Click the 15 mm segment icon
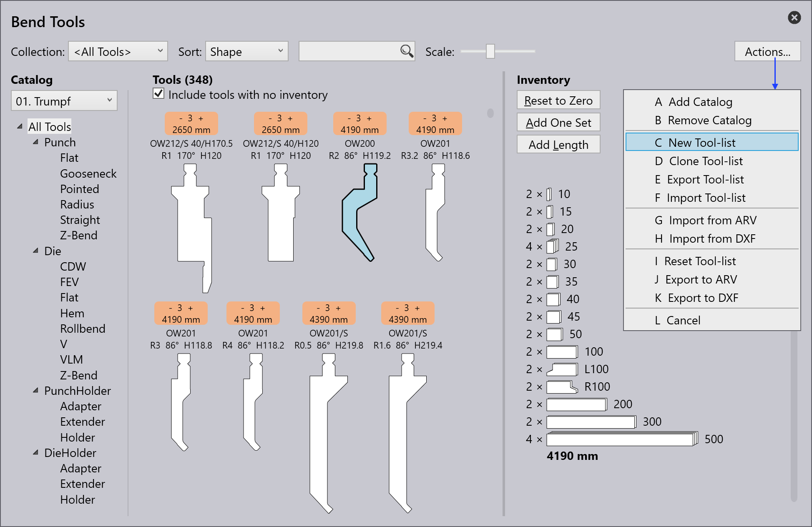812x527 pixels. click(x=550, y=211)
